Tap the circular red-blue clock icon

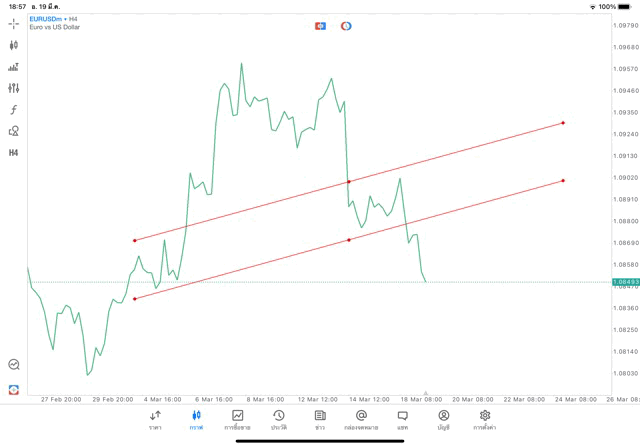point(346,25)
